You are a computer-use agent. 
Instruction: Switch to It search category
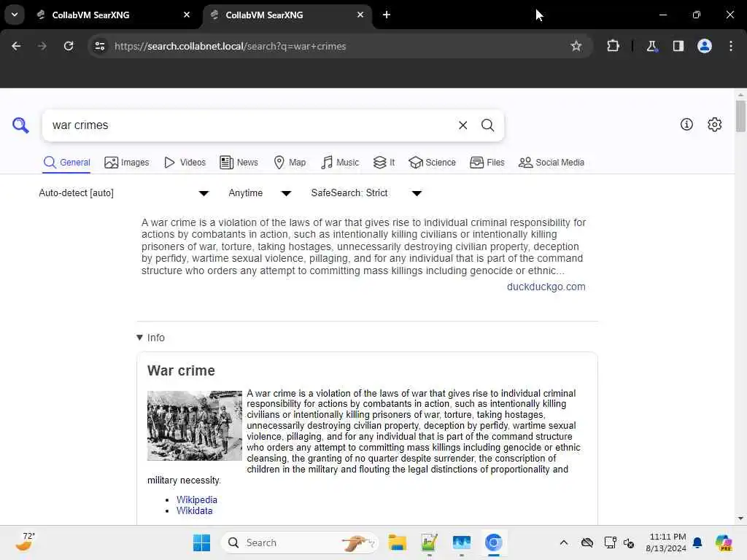click(x=384, y=163)
